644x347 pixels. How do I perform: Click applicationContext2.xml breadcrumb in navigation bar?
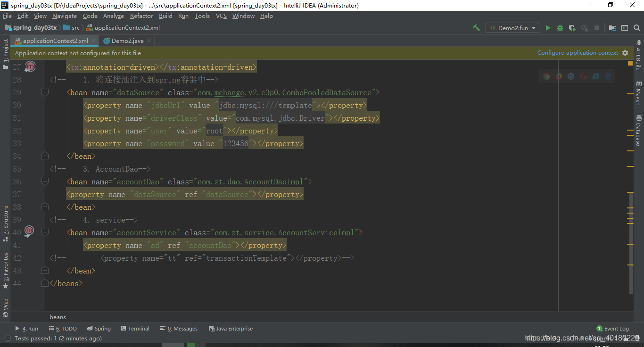point(123,28)
